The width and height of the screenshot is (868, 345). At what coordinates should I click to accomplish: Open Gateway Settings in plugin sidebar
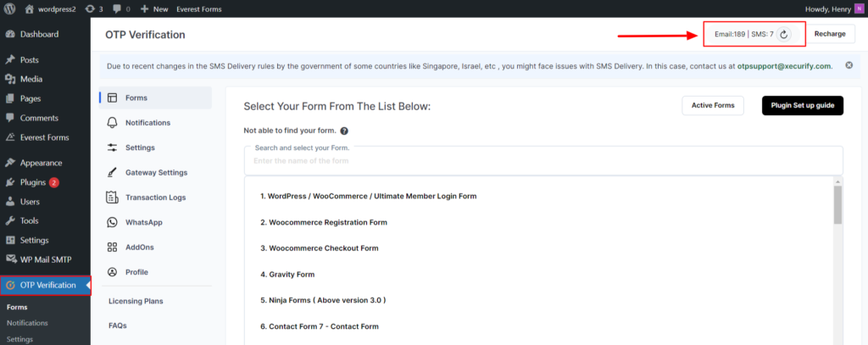coord(155,173)
